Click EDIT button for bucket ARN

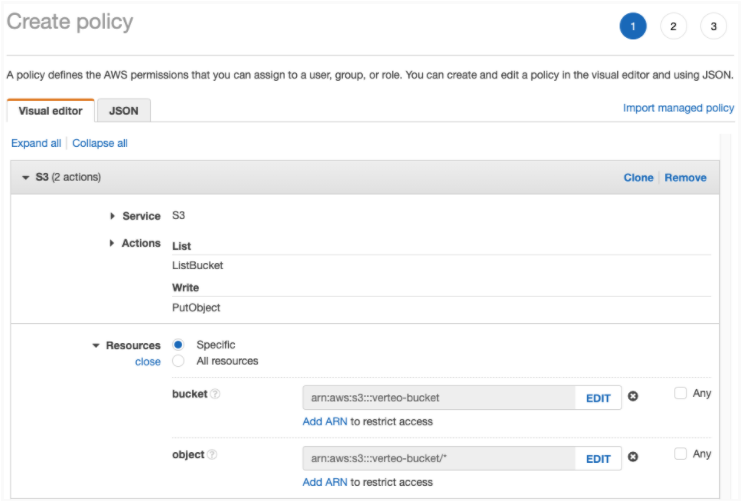[598, 398]
